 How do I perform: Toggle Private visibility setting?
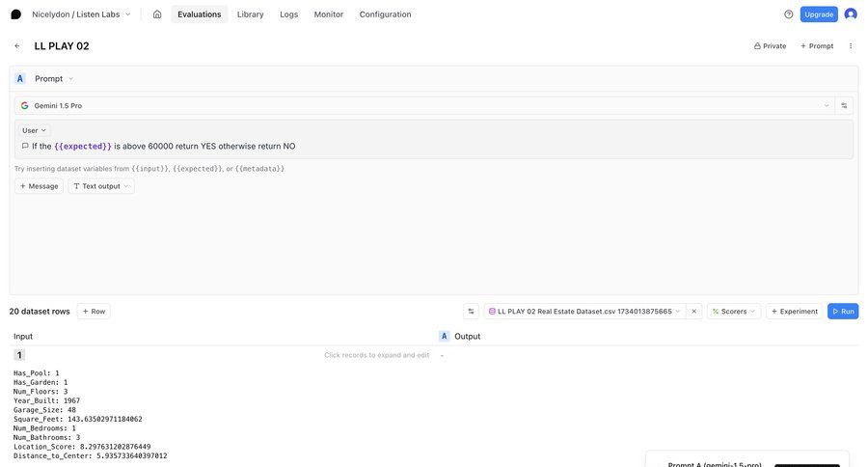[x=770, y=46]
